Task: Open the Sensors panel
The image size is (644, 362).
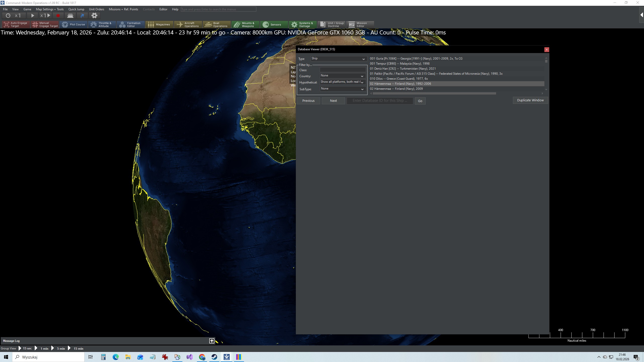Action: click(274, 24)
